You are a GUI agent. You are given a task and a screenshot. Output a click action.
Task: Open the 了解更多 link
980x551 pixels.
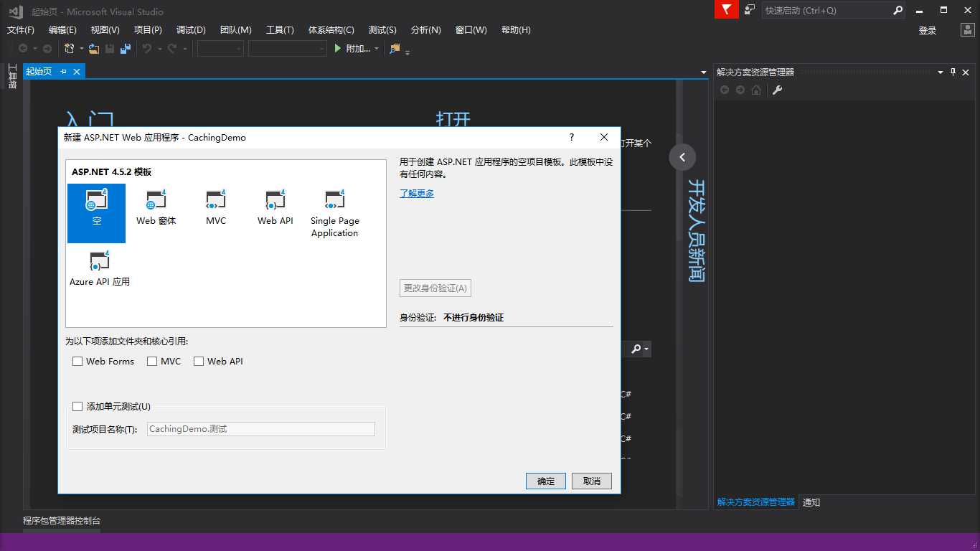coord(417,194)
